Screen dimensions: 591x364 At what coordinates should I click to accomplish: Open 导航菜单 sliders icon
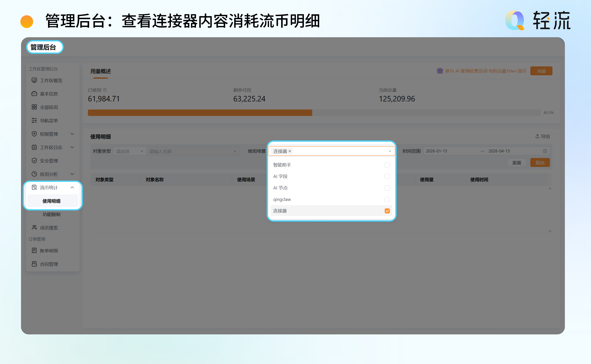pyautogui.click(x=34, y=120)
